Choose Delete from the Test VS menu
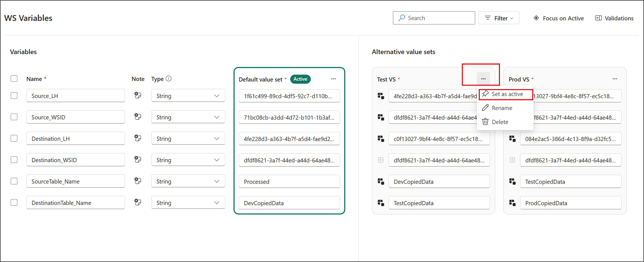644x262 pixels. pyautogui.click(x=500, y=122)
